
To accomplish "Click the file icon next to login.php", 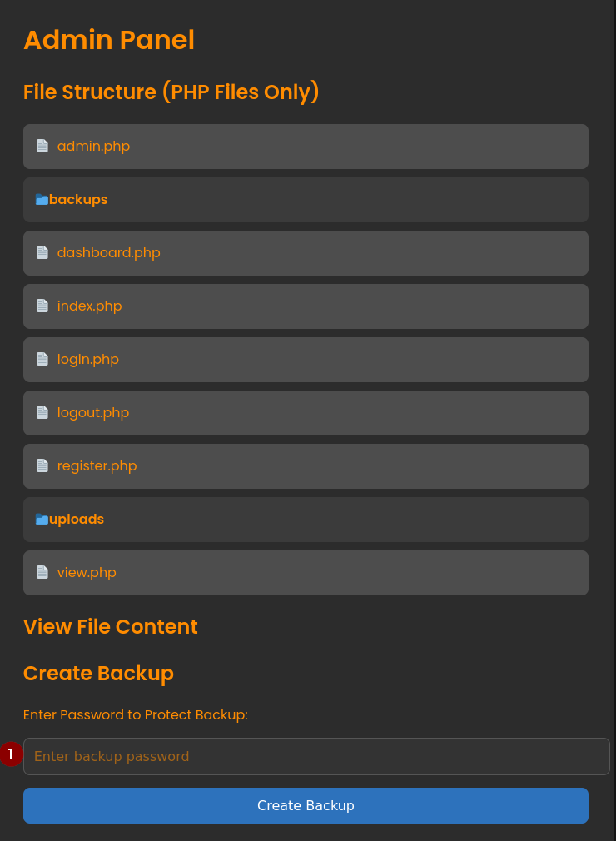I will pyautogui.click(x=42, y=360).
